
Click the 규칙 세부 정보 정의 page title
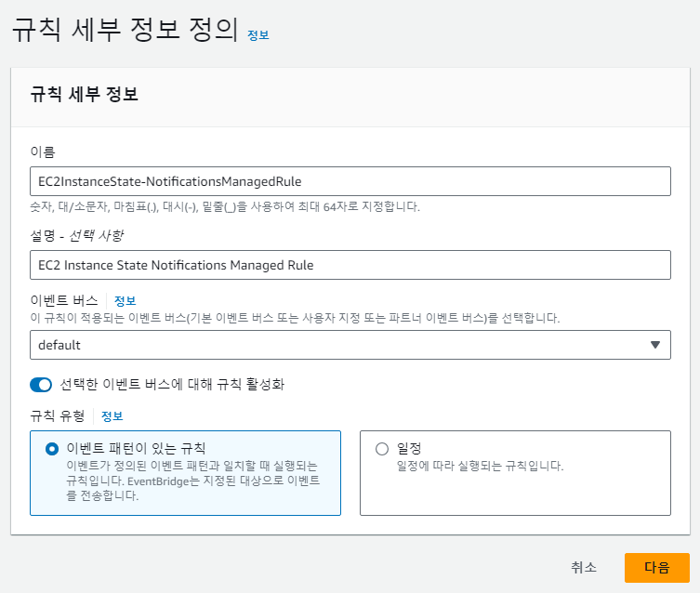[125, 30]
